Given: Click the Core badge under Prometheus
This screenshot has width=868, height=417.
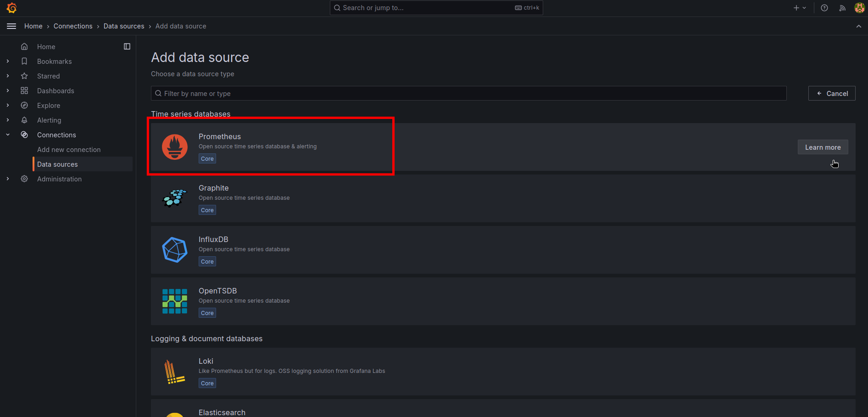Looking at the screenshot, I should 207,158.
